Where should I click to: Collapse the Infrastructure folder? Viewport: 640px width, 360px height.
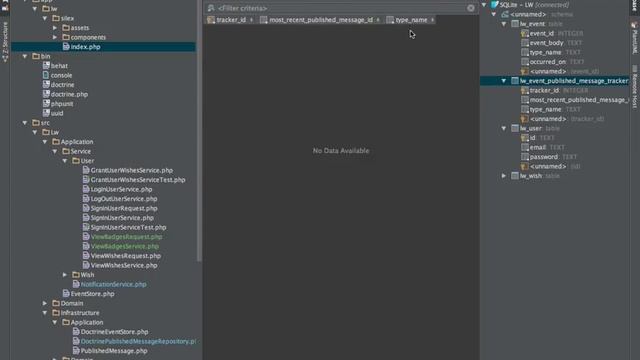pos(45,313)
